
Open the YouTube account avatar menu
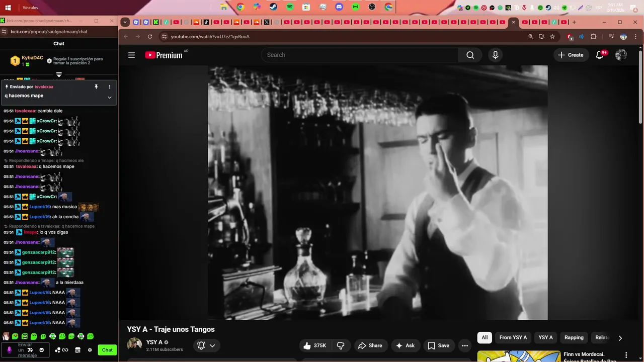click(x=621, y=55)
